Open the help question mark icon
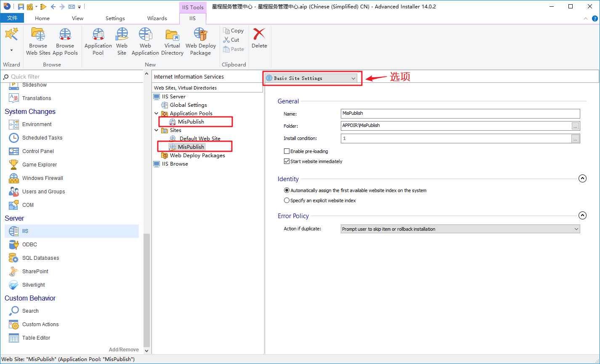Image resolution: width=600 pixels, height=364 pixels. pos(595,18)
